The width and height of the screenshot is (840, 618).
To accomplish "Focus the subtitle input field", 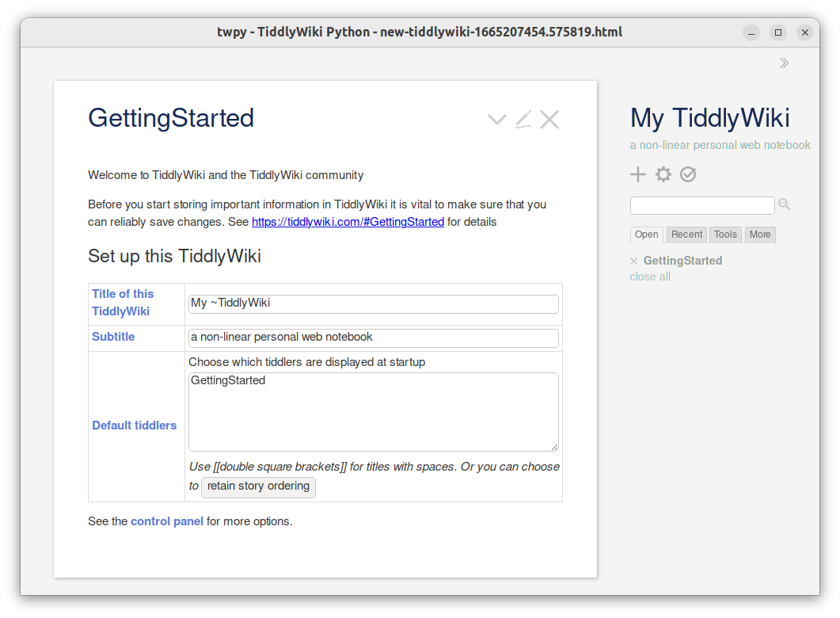I will (x=374, y=338).
